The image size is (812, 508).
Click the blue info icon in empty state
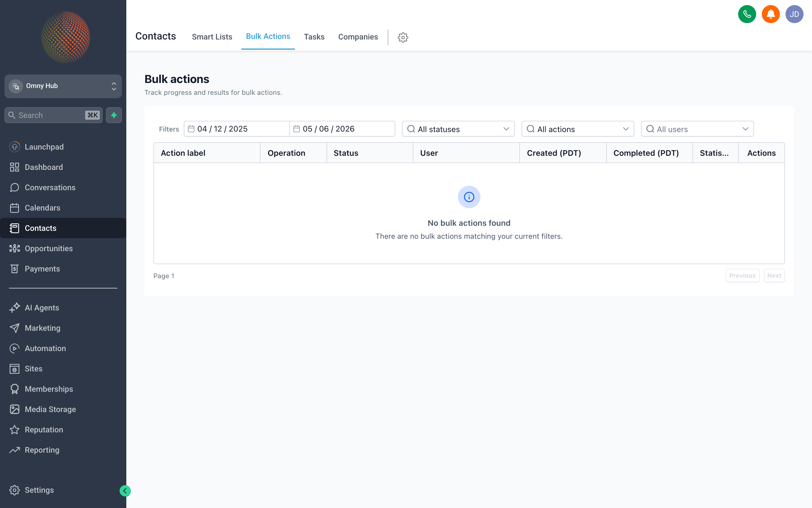point(469,197)
